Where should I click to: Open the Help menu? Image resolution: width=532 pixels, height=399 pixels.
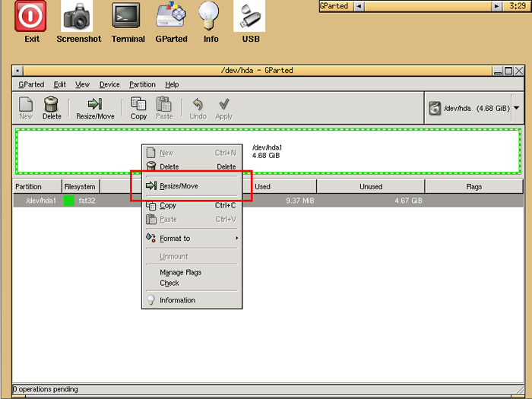pyautogui.click(x=172, y=84)
